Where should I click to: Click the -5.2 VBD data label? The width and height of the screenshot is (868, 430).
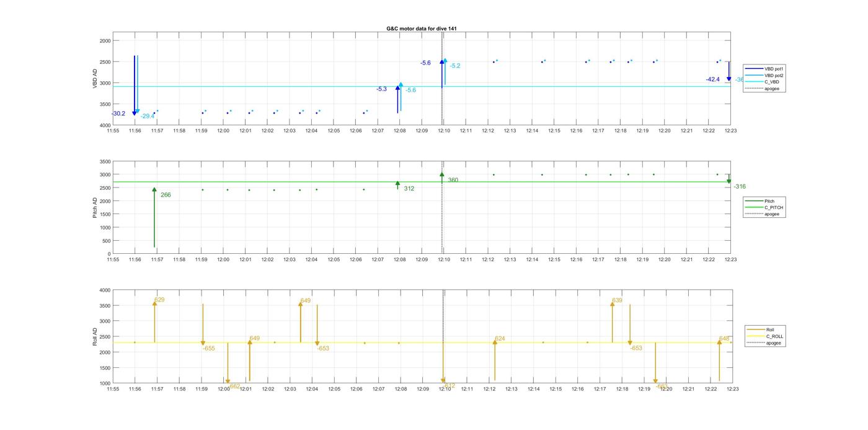455,66
